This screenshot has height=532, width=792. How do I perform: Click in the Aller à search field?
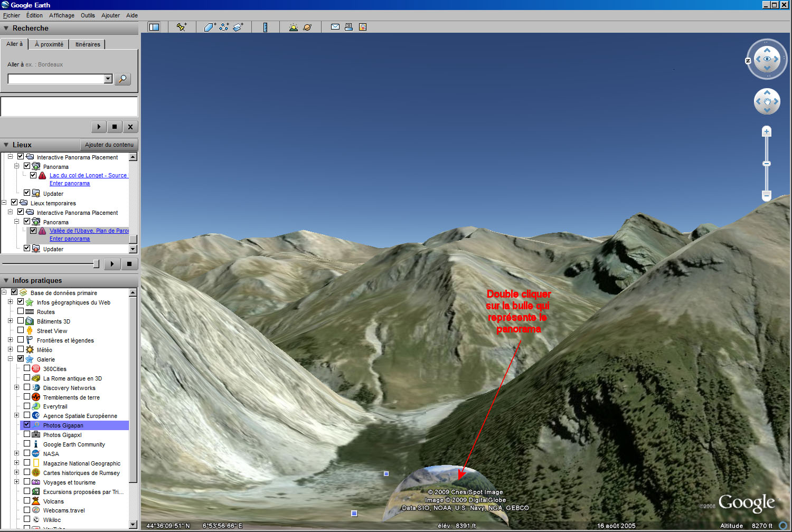[x=56, y=79]
